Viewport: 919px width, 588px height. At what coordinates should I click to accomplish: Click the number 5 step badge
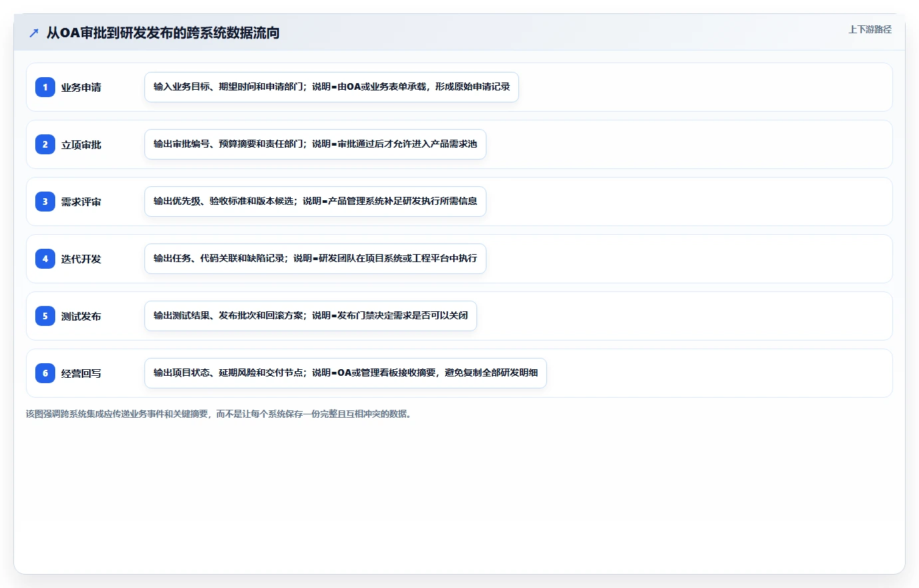[45, 316]
